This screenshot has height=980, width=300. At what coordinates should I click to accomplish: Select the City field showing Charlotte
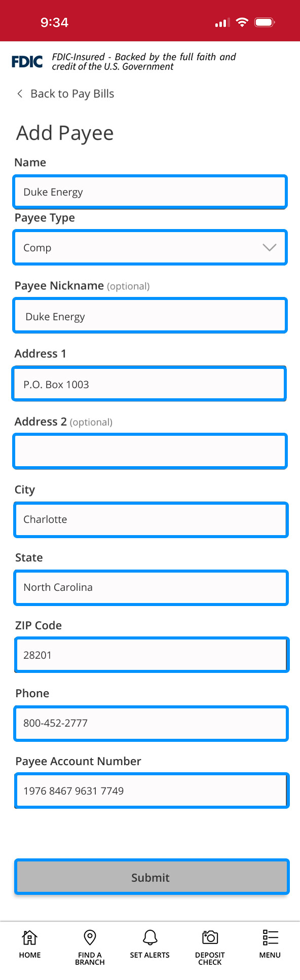151,519
